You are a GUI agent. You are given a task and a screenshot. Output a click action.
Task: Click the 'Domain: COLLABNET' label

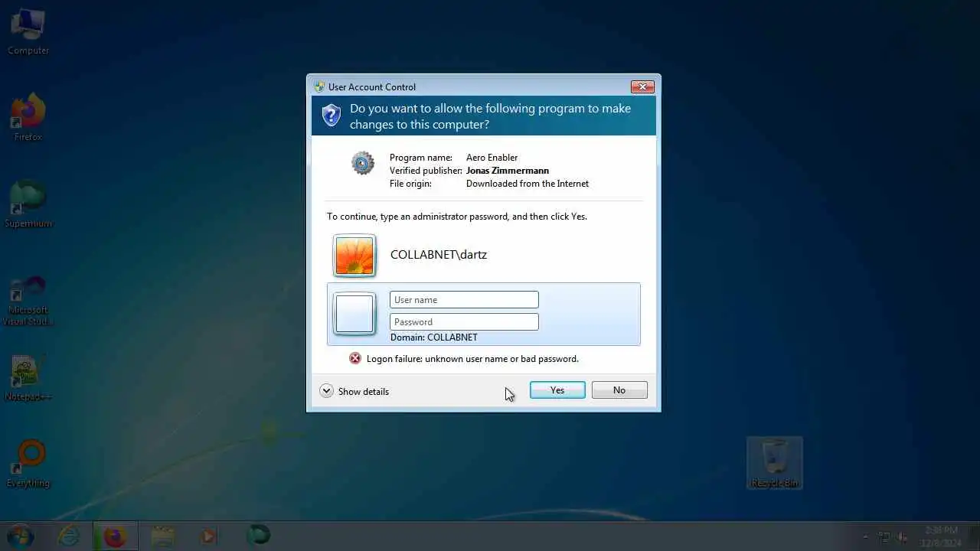tap(434, 337)
